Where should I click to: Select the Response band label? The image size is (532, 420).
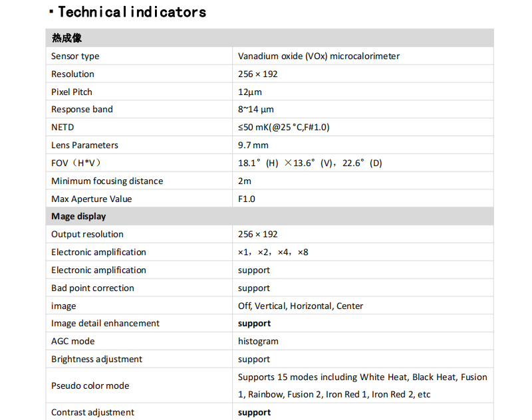pyautogui.click(x=82, y=110)
